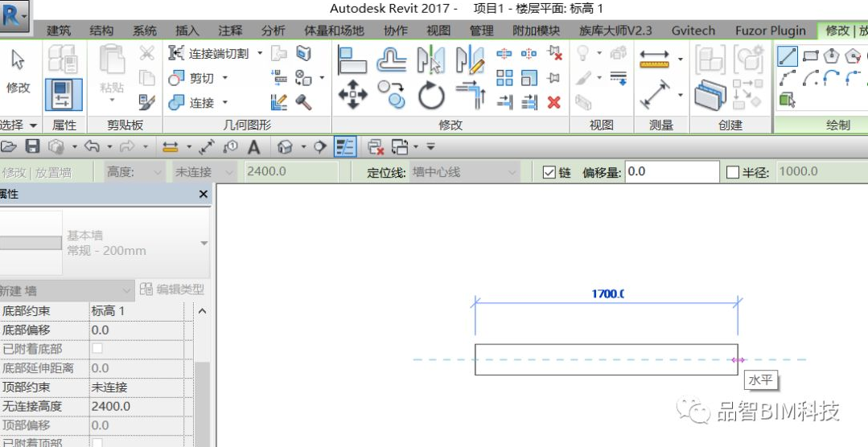The height and width of the screenshot is (447, 868).
Task: Click the 偏移量 input field
Action: tap(672, 172)
